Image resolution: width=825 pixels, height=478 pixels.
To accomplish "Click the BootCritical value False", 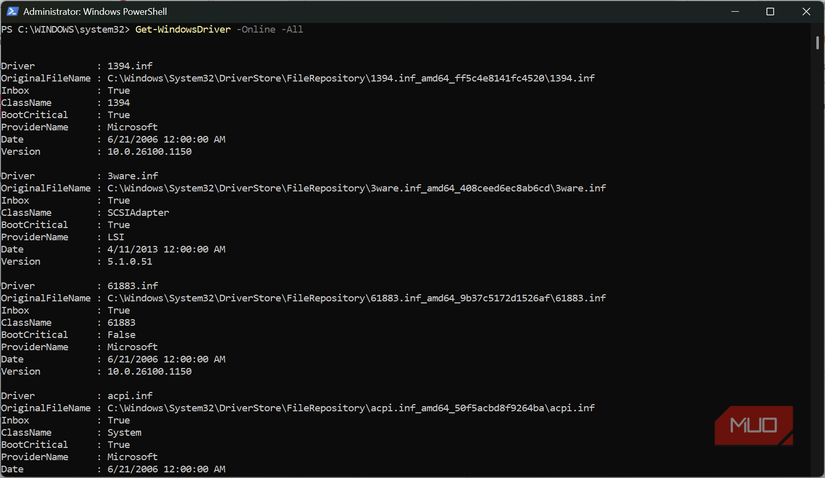I will pyautogui.click(x=122, y=335).
